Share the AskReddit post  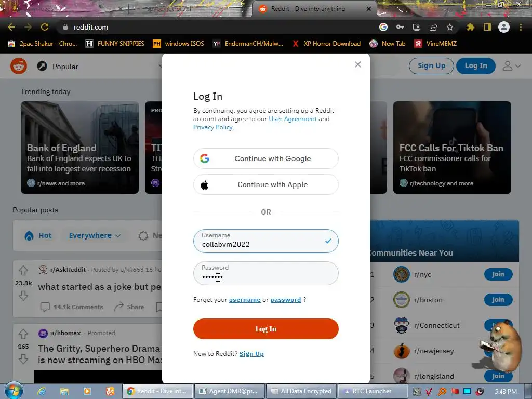click(129, 307)
